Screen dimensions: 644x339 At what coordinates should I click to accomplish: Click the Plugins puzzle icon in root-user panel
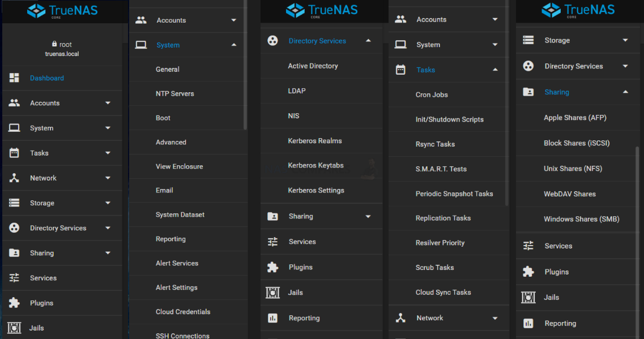click(14, 303)
